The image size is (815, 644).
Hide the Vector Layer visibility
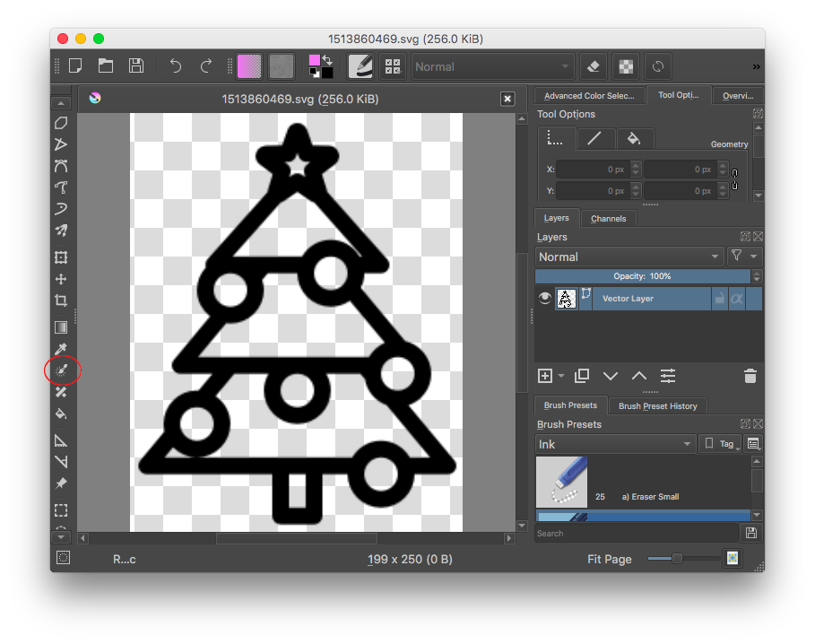tap(544, 297)
